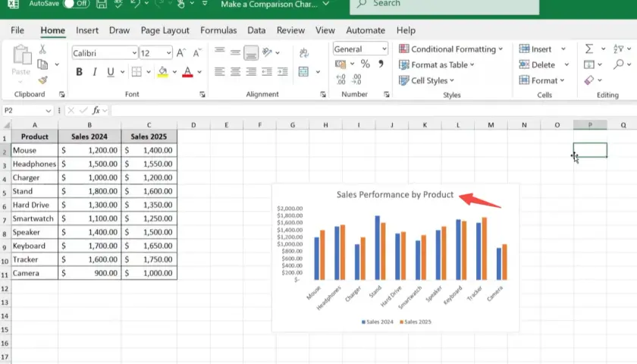Click the Find & Select magnifier icon
Screen dimensions: 637x364
pyautogui.click(x=619, y=64)
